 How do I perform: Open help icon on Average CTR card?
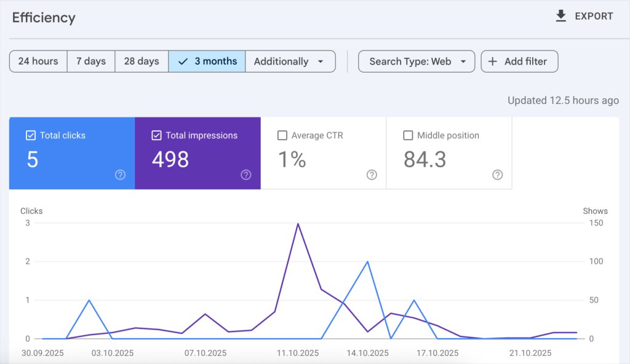click(372, 175)
